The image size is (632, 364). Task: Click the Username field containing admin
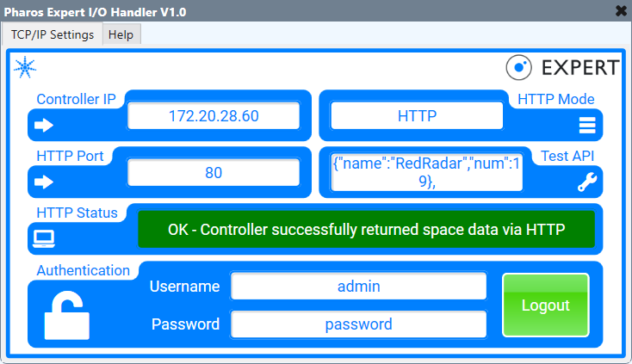click(359, 287)
